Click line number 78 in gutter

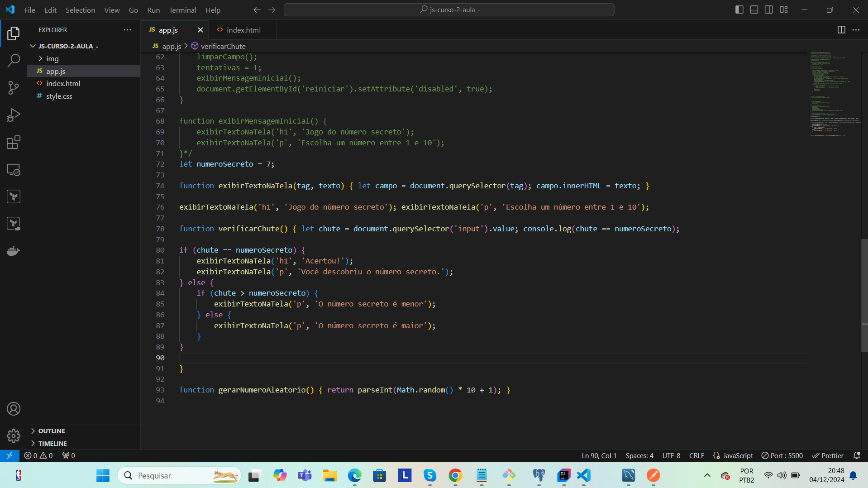click(x=160, y=229)
